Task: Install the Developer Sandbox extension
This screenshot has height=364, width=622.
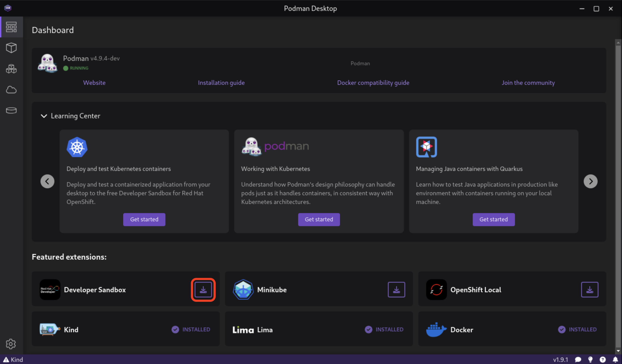Action: (x=203, y=289)
